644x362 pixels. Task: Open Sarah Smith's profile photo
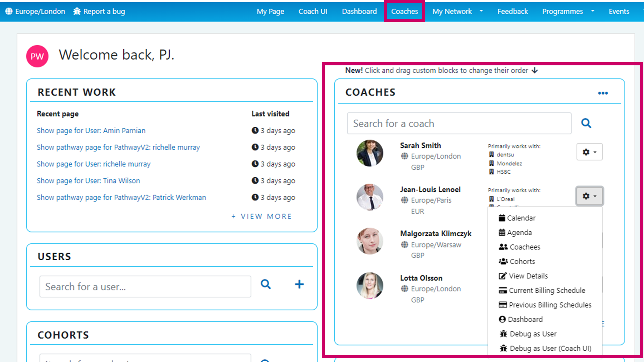pyautogui.click(x=370, y=153)
